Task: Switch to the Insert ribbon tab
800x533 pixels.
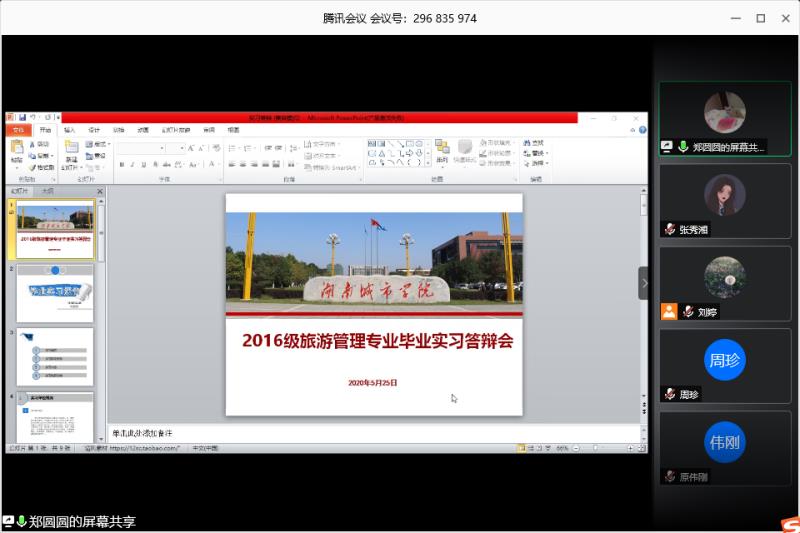Action: coord(69,130)
